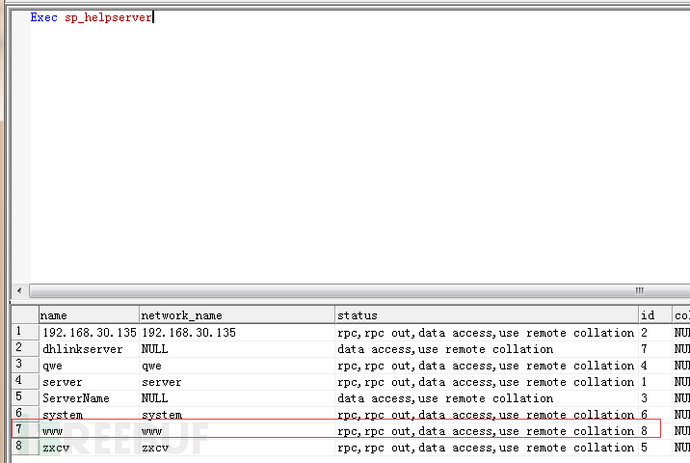Click the 'dhlinkserver' name cell
Image resolution: width=690 pixels, height=463 pixels.
89,349
